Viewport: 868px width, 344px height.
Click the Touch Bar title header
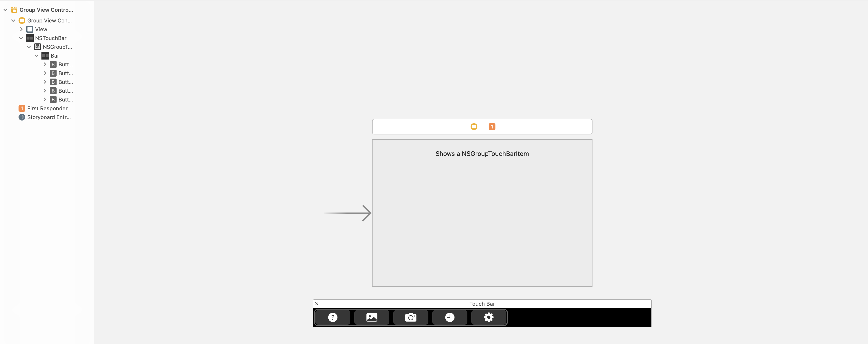pos(482,304)
